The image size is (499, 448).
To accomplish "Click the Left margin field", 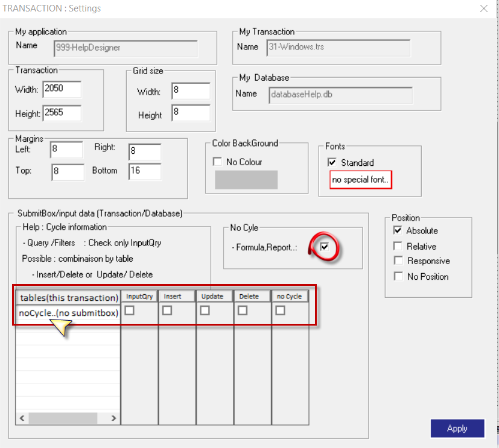I will pos(66,150).
